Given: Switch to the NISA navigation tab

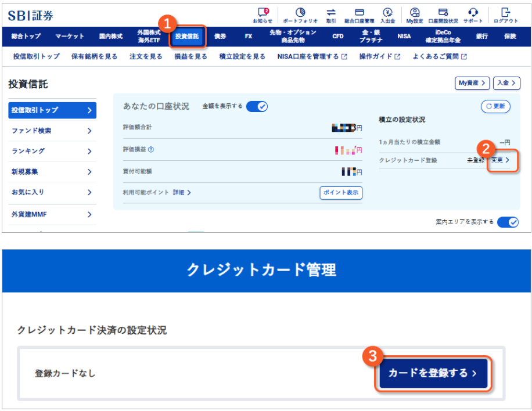Looking at the screenshot, I should [x=404, y=36].
